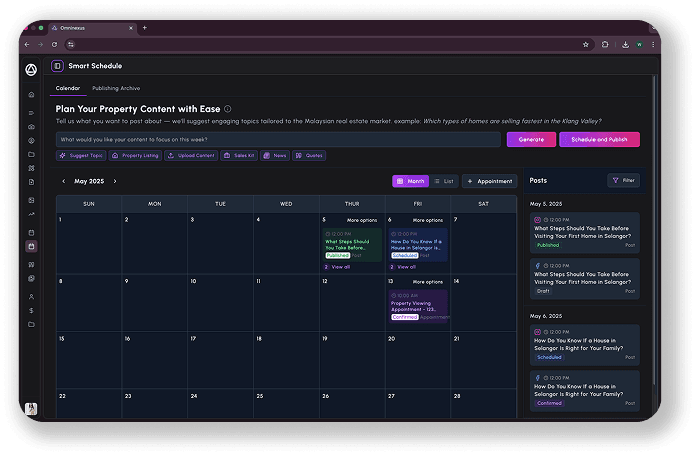Open the browser extensions puzzle icon
This screenshot has height=456, width=696.
tap(605, 44)
